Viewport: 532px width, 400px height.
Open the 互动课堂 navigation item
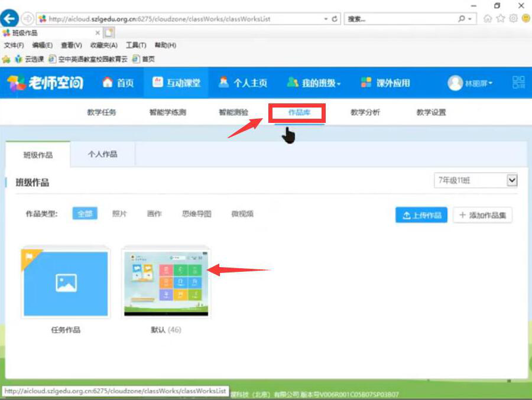point(176,83)
